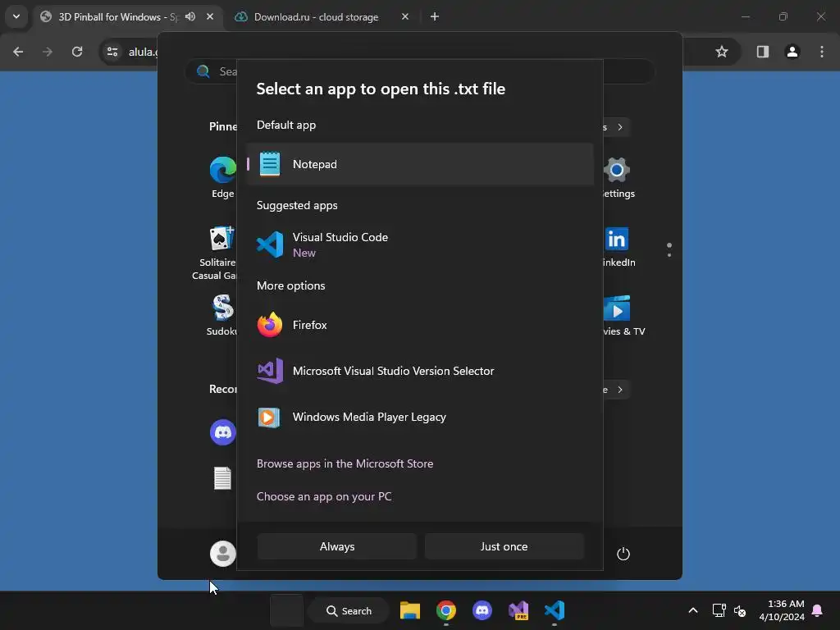Image resolution: width=840 pixels, height=630 pixels.
Task: Open Browse apps in the Microsoft Store link
Action: tap(345, 463)
